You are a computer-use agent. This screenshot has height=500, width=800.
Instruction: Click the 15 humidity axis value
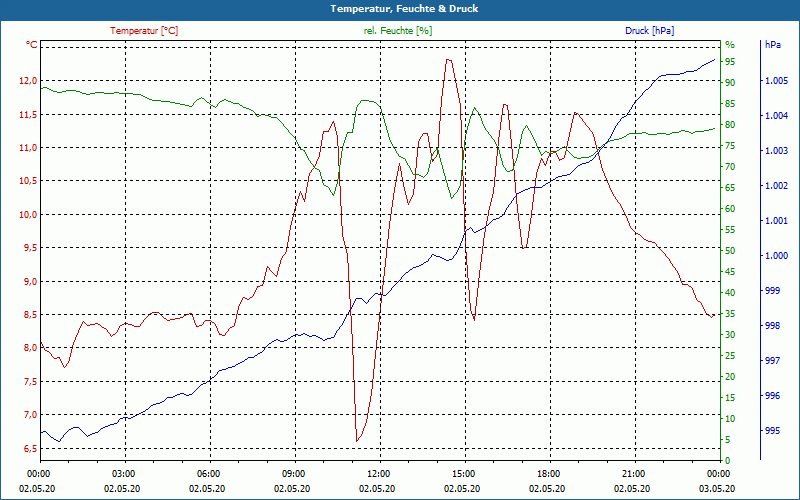[x=730, y=397]
